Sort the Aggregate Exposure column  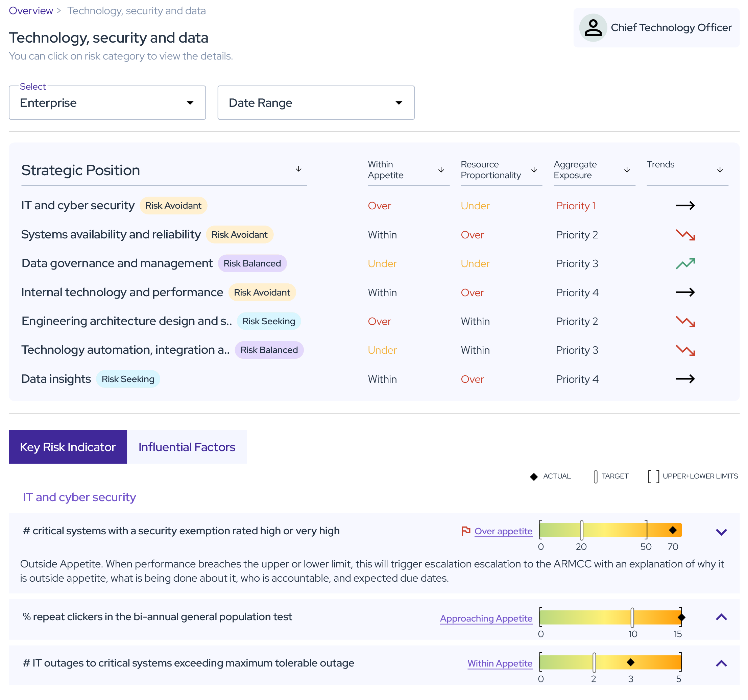(627, 170)
